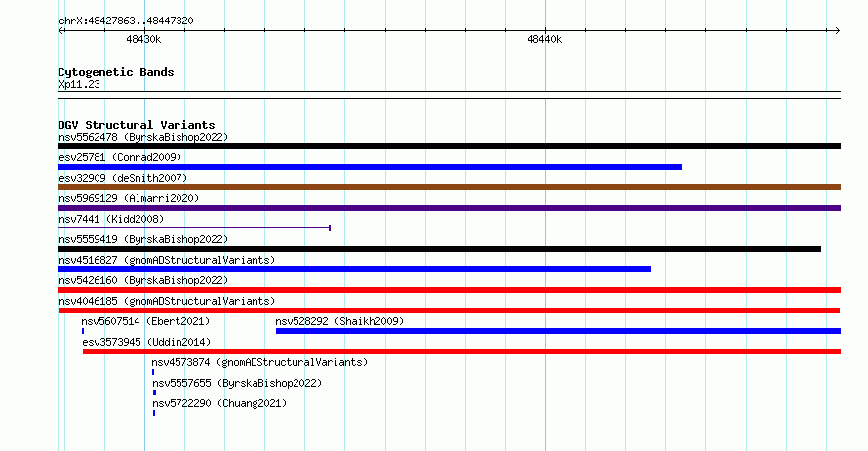Click the blue esv25781 variant bar

370,167
